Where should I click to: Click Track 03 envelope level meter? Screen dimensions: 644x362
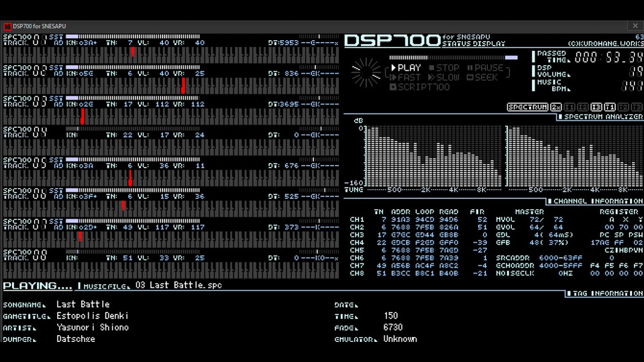click(133, 98)
